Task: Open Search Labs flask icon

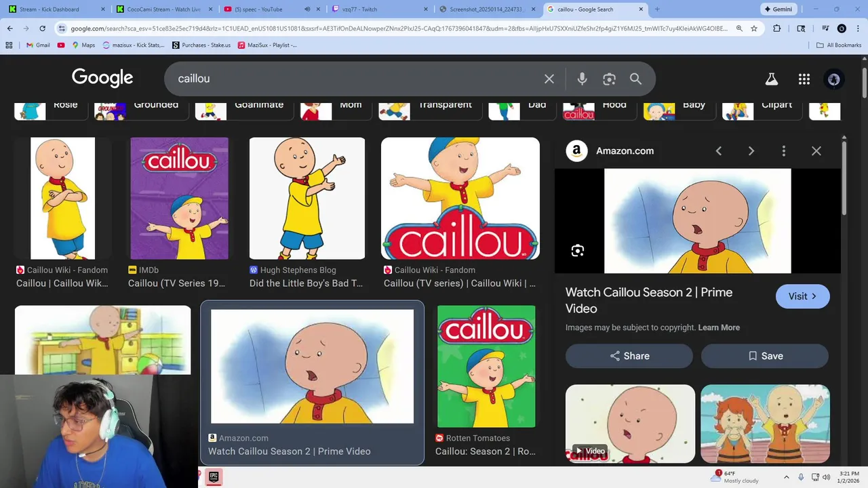Action: 772,79
